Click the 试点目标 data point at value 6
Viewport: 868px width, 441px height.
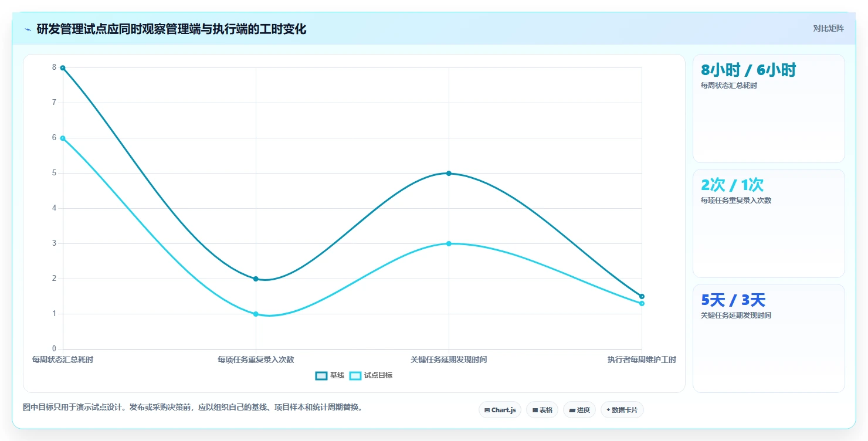[x=63, y=138]
